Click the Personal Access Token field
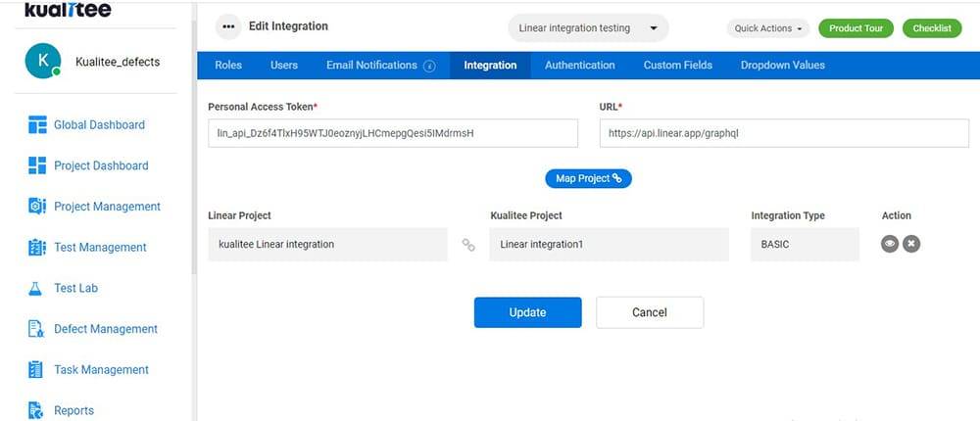 point(393,133)
